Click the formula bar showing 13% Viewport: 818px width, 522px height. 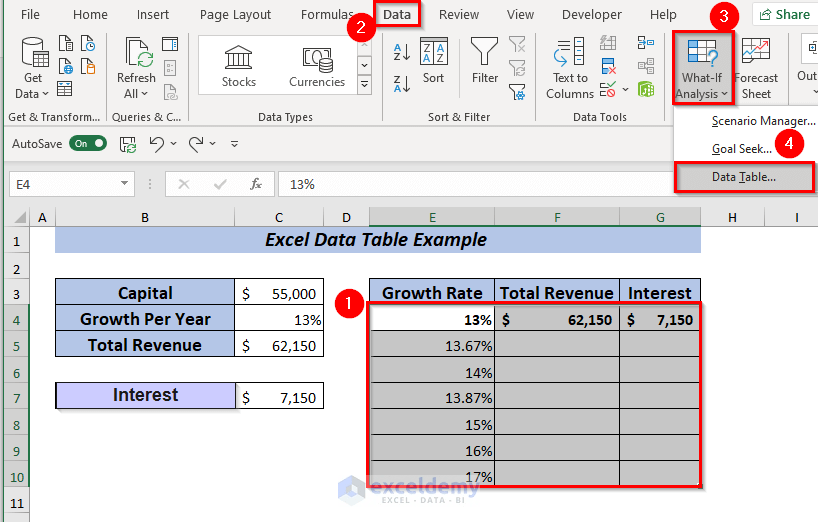(475, 184)
